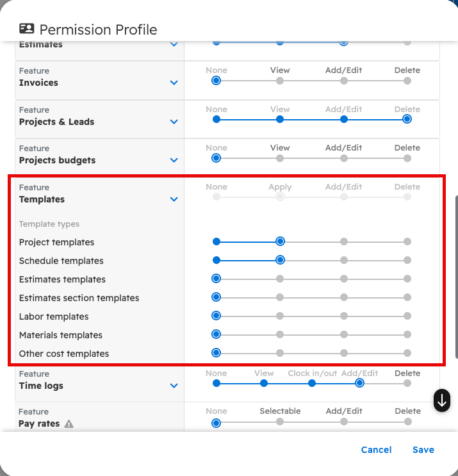This screenshot has height=476, width=458.
Task: Expand the Invoices feature chevron
Action: (x=174, y=83)
